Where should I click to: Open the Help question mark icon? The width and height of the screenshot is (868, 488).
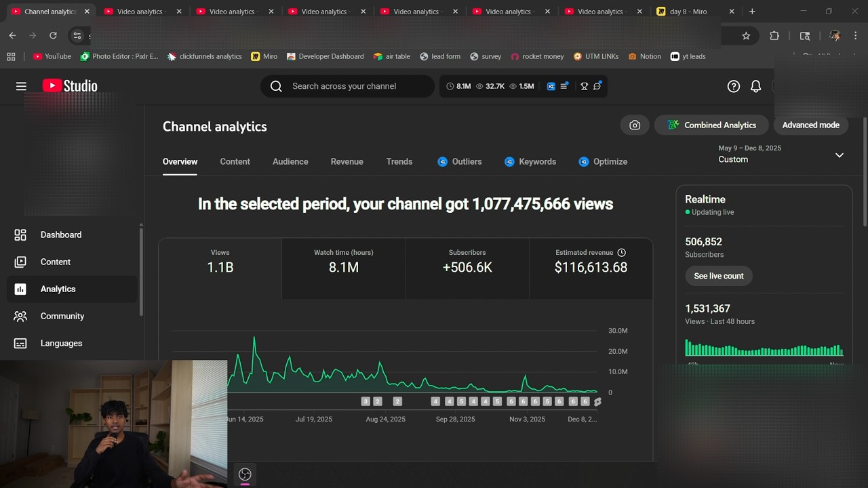tap(734, 86)
